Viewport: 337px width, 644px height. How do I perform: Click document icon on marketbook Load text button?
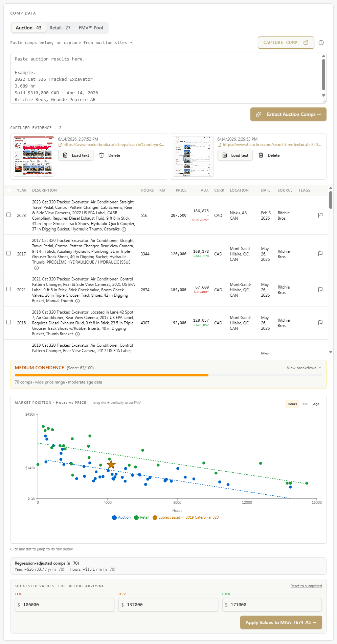tap(66, 155)
